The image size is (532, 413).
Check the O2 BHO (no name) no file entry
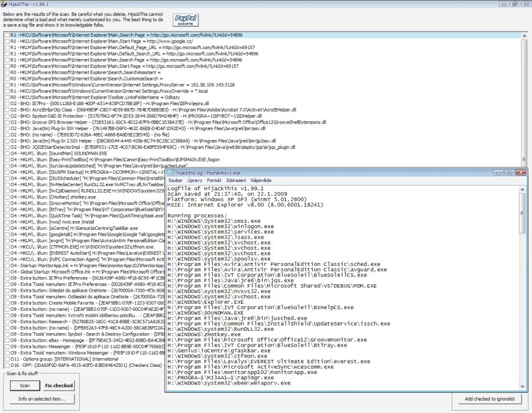coord(7,135)
